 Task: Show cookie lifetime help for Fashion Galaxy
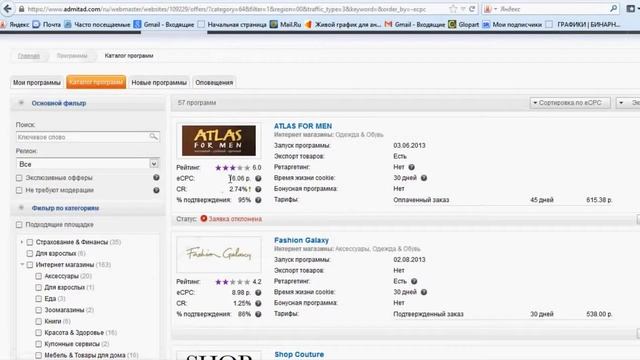tap(424, 292)
